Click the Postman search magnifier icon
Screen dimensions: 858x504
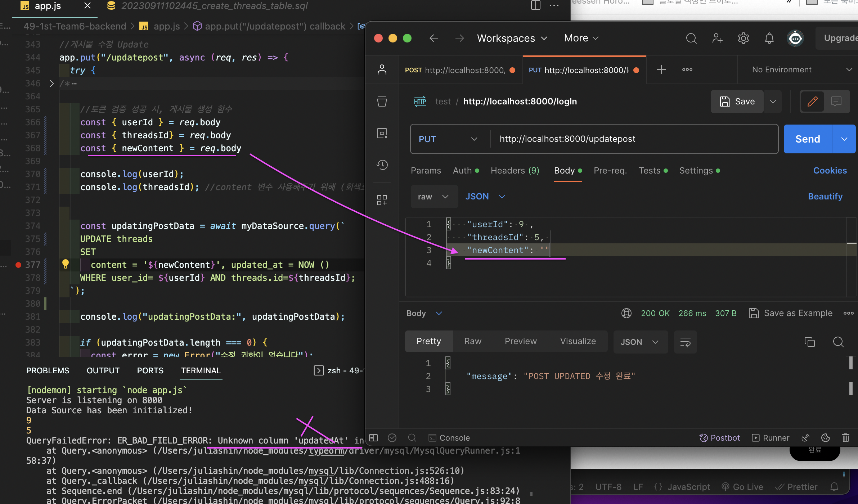pyautogui.click(x=691, y=38)
